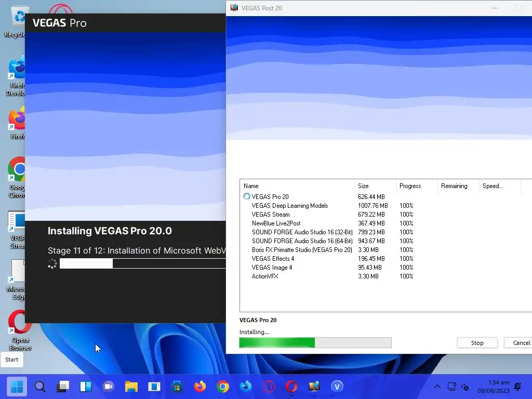Open File Explorer from taskbar
This screenshot has height=399, width=532.
pyautogui.click(x=131, y=386)
